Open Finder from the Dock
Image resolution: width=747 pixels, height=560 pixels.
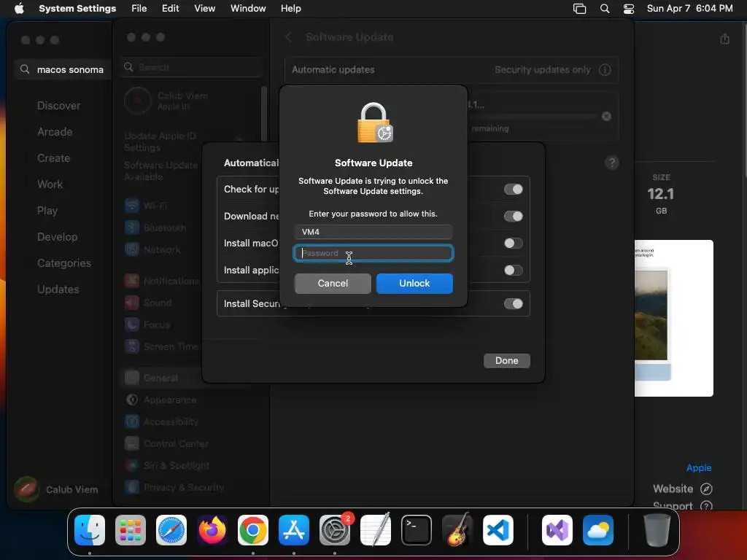(90, 530)
